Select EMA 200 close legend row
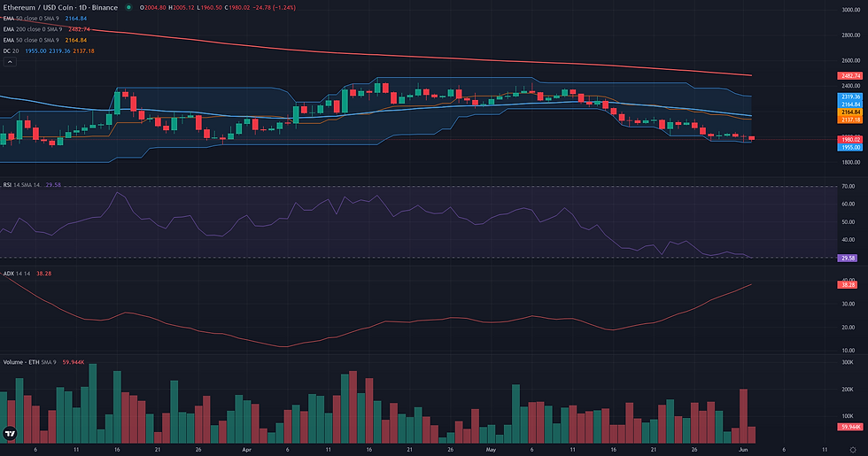868x456 pixels. click(46, 29)
